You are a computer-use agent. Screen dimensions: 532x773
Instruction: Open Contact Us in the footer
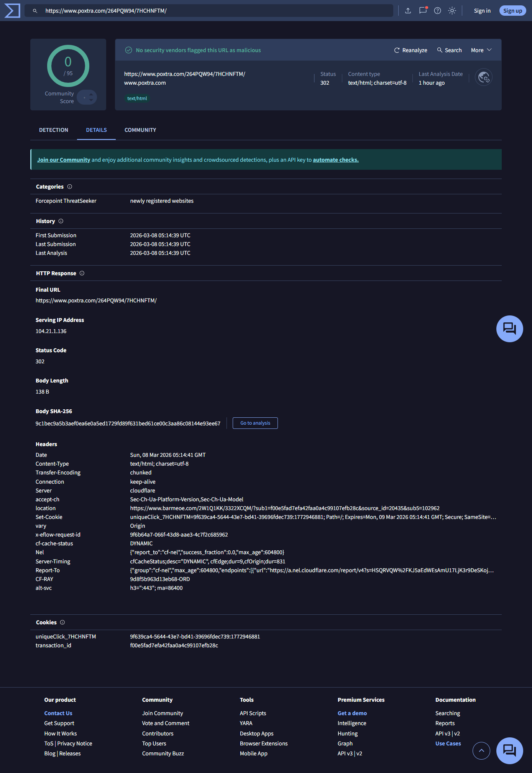pyautogui.click(x=58, y=713)
